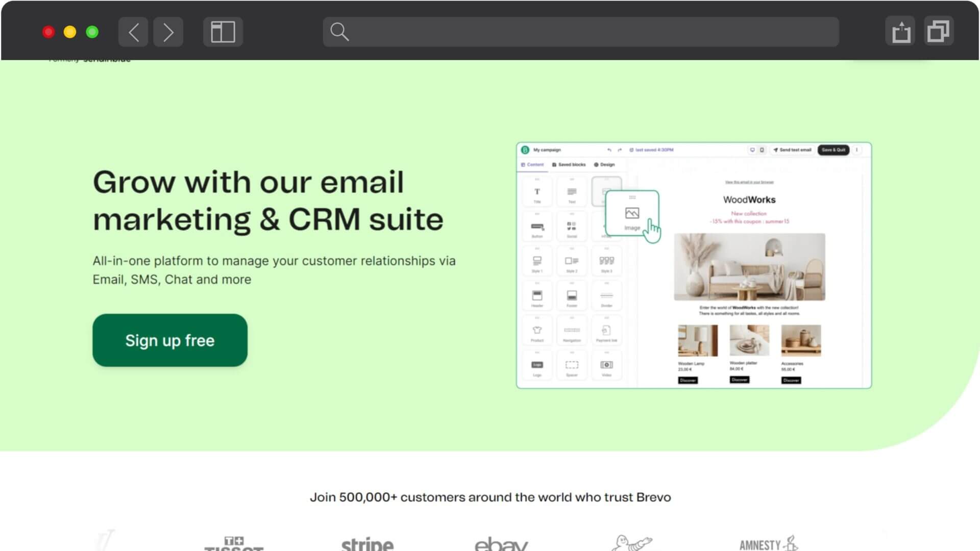Click the Wooden Lamp product thumbnail
The image size is (980, 551).
tap(698, 340)
